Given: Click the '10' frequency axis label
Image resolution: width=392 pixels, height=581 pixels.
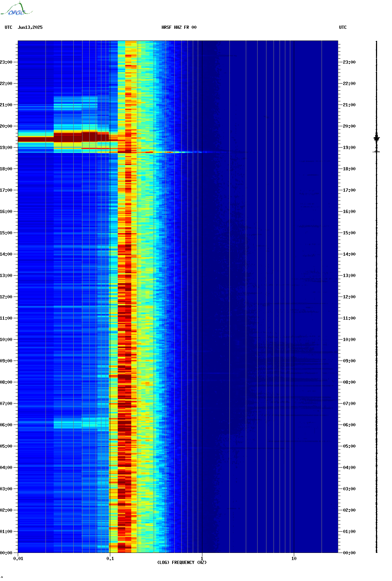Looking at the screenshot, I should pyautogui.click(x=294, y=559).
